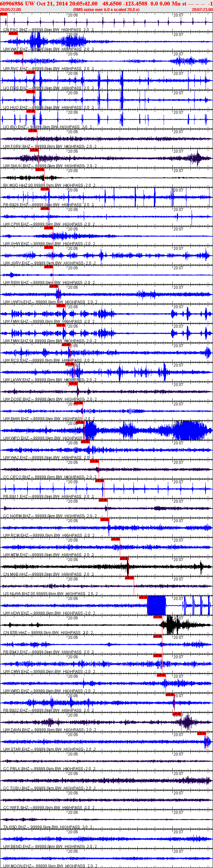Select the RMS noise scaling note
Image resolution: width=213 pixels, height=868 pixels.
pos(106,10)
